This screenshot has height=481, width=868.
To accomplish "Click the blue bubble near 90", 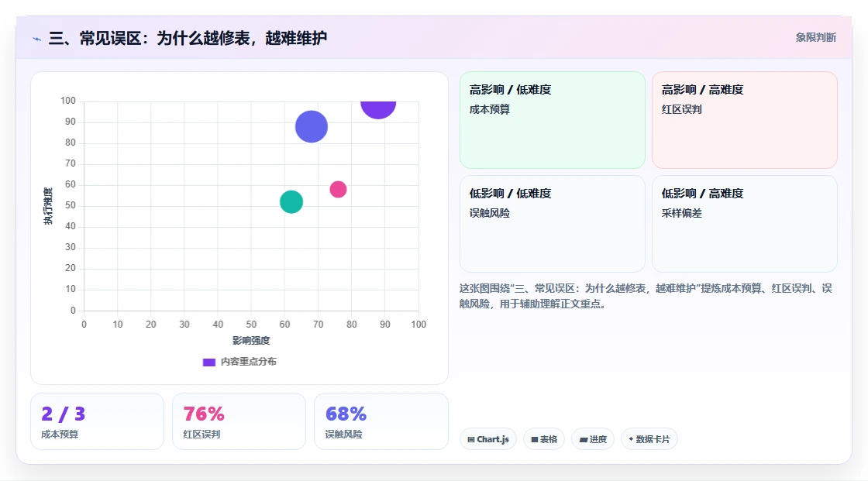I will coord(311,127).
